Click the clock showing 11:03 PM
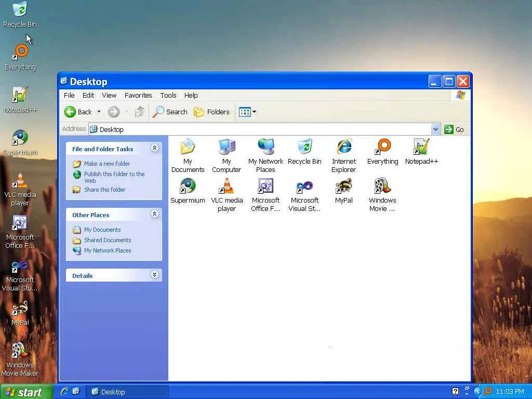The height and width of the screenshot is (399, 532). (x=510, y=392)
